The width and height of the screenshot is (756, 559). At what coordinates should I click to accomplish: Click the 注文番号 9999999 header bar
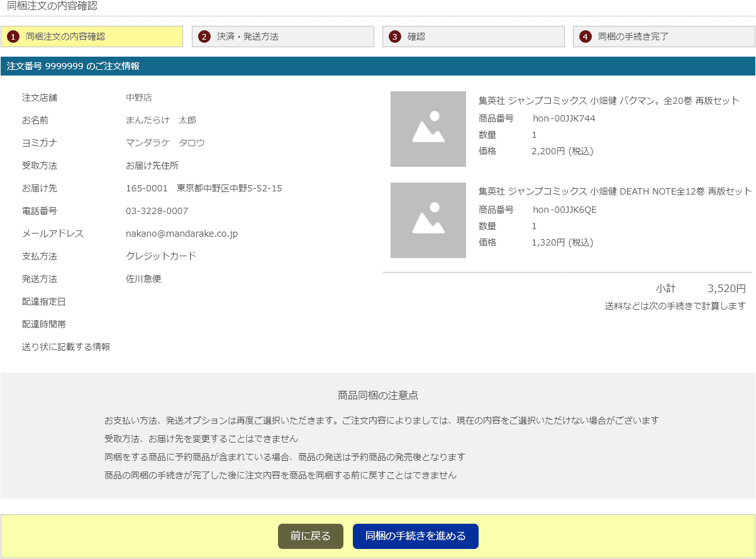(x=377, y=66)
